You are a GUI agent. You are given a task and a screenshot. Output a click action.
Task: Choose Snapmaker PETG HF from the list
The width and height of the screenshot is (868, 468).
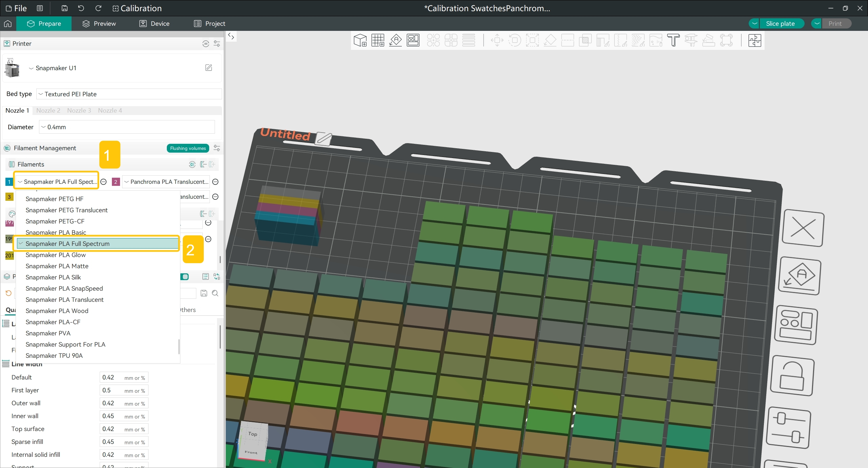pos(98,199)
